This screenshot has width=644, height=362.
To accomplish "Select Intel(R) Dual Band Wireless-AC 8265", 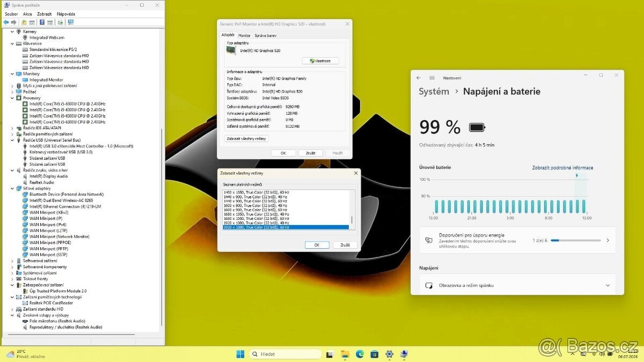I will (x=61, y=200).
